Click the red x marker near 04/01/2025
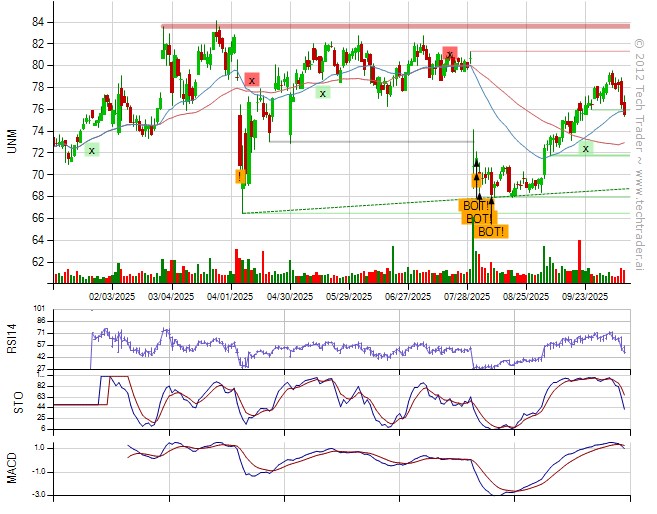The height and width of the screenshot is (514, 657). [x=252, y=80]
